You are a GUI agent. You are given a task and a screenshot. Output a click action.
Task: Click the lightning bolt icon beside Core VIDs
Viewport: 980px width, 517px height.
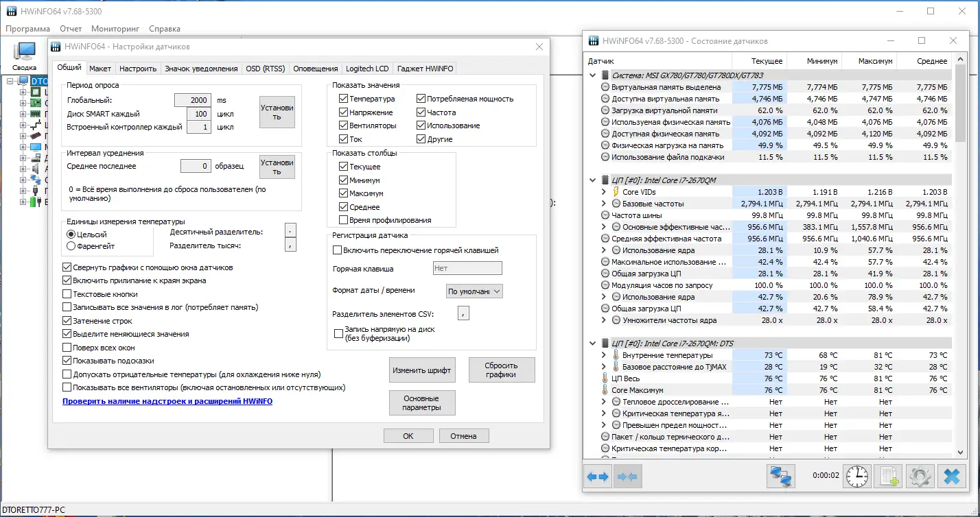[x=616, y=192]
